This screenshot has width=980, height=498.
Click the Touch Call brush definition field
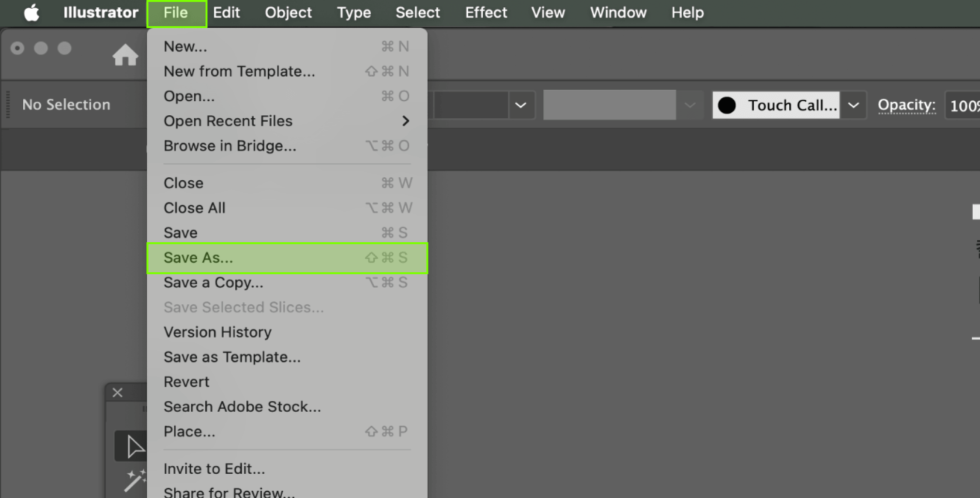click(776, 105)
